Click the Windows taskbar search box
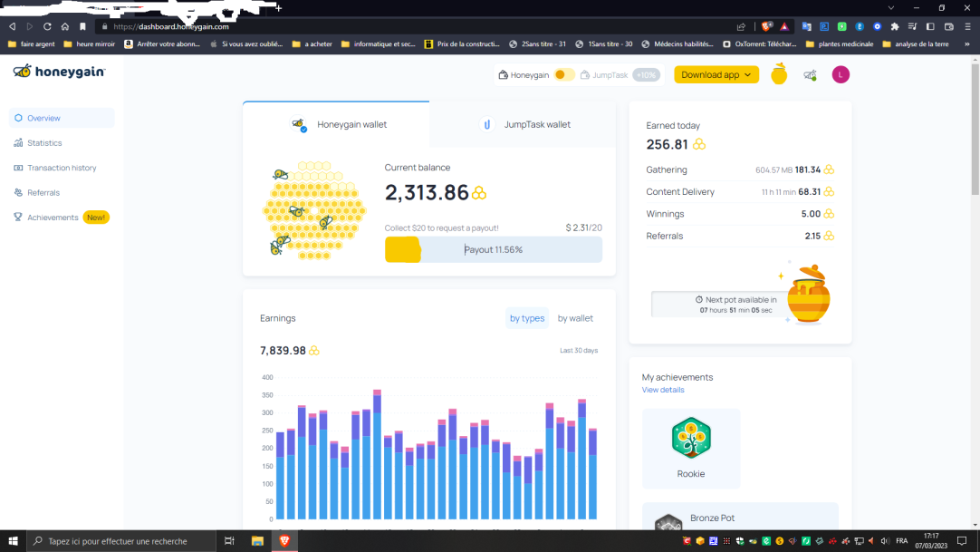This screenshot has width=980, height=552. point(121,541)
